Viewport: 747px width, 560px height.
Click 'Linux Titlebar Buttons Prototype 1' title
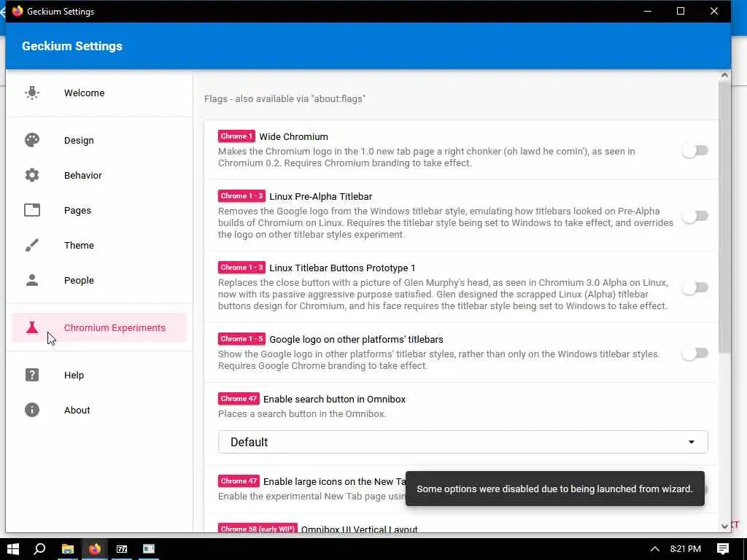(342, 268)
